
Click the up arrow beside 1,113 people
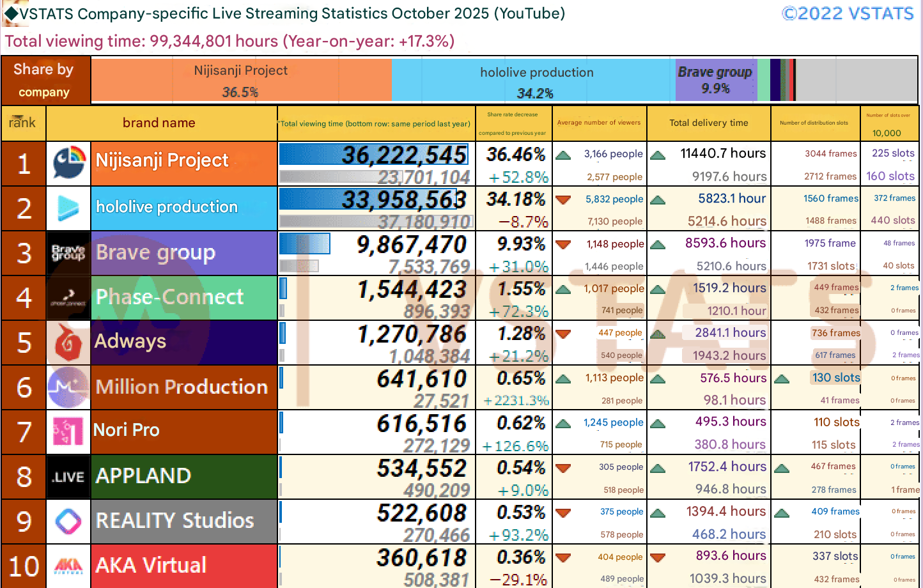tap(563, 379)
